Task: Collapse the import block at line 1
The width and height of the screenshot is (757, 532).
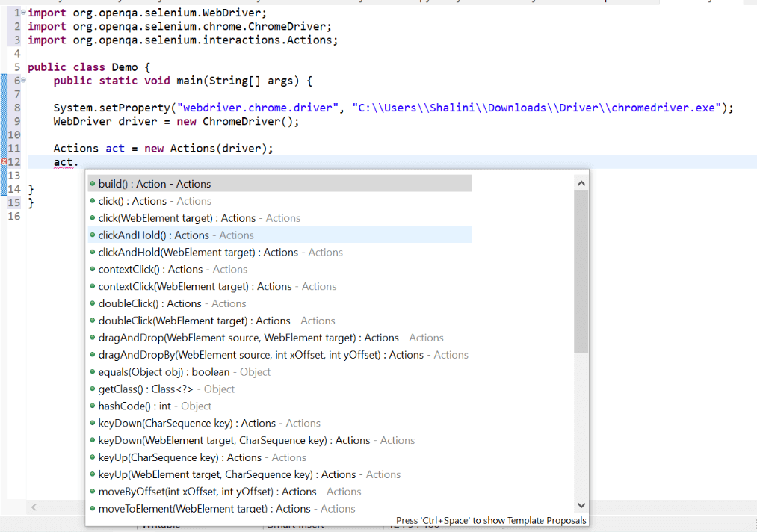Action: [x=23, y=12]
